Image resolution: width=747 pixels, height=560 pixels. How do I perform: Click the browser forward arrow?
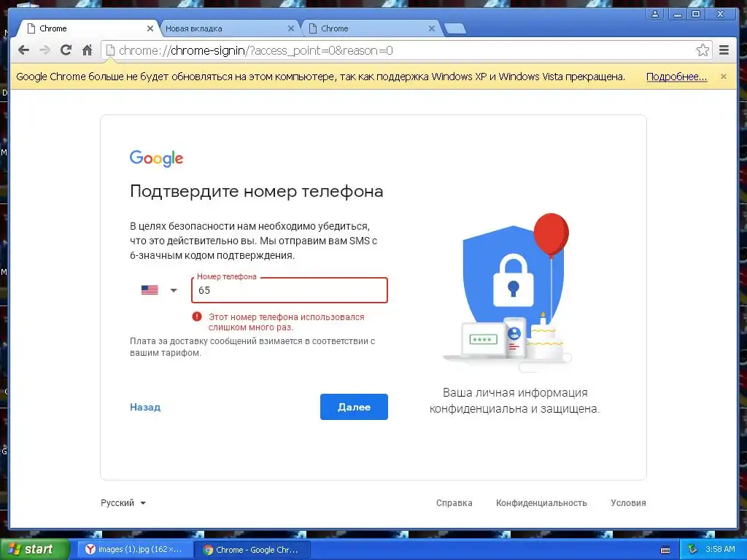pos(44,50)
